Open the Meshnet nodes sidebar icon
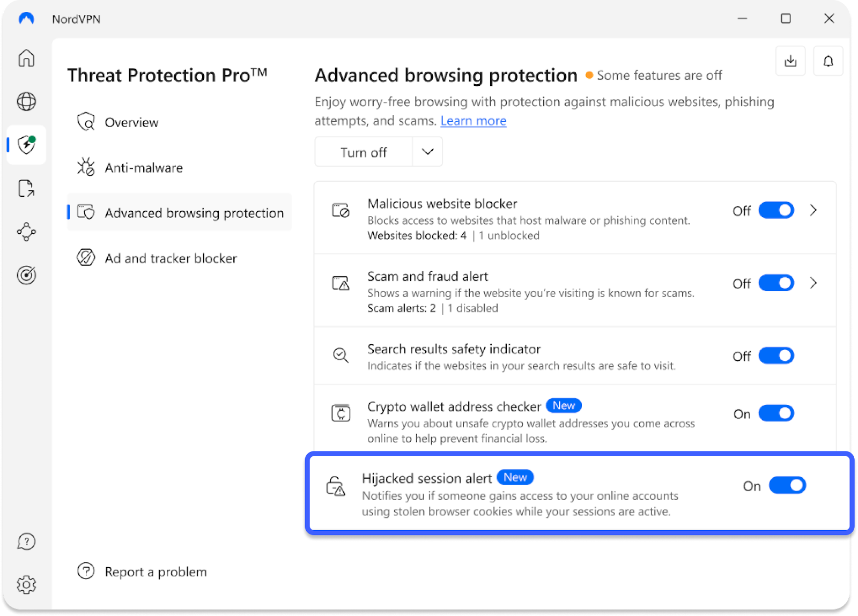 (x=26, y=232)
